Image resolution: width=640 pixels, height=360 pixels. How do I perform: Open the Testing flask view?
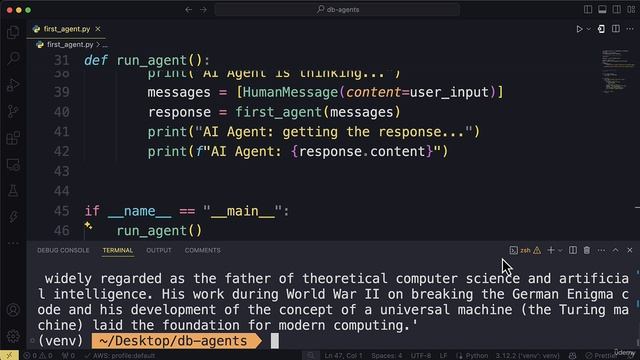pyautogui.click(x=13, y=191)
